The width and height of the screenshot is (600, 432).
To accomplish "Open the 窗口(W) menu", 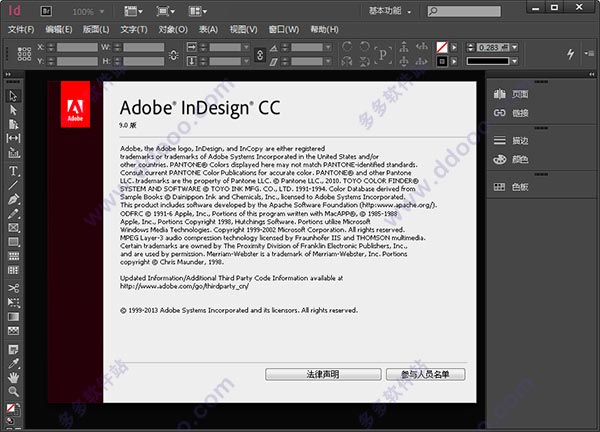I will pos(284,29).
